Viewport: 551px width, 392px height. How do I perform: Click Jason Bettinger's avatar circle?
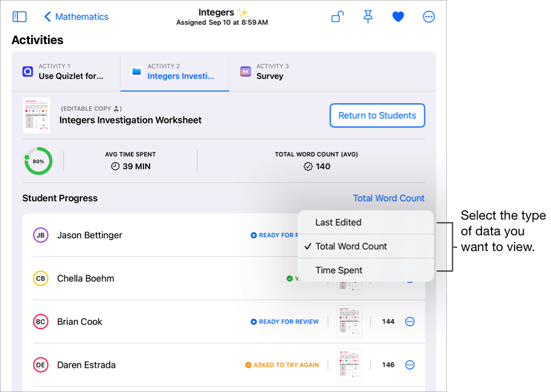pos(41,235)
